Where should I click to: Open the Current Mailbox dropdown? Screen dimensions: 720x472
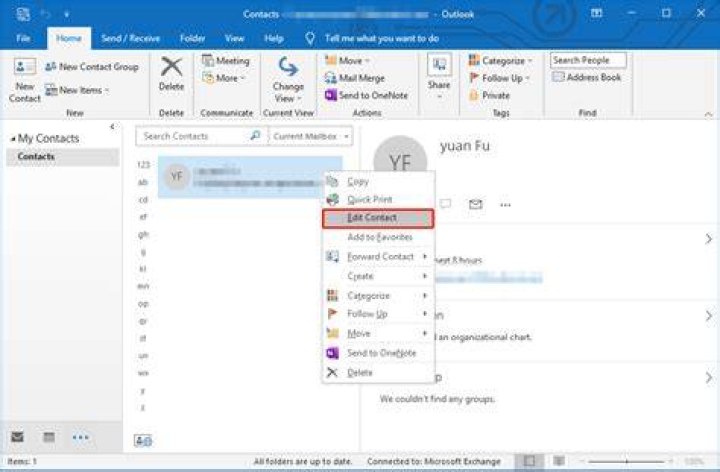311,136
